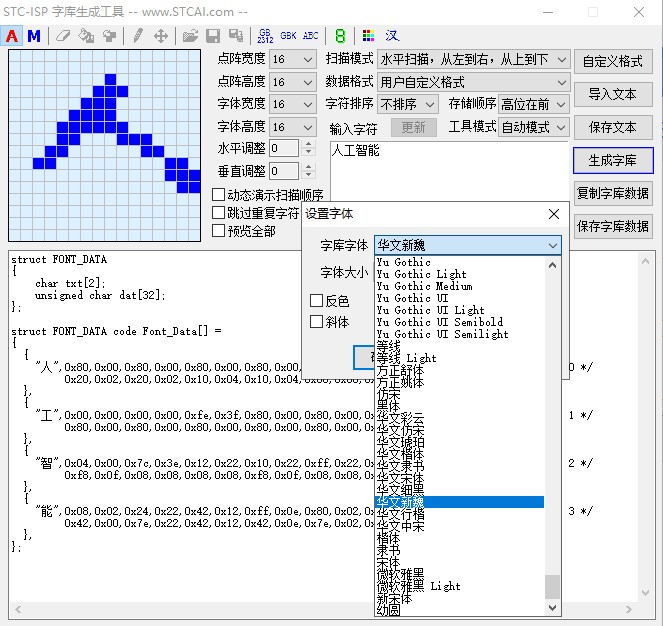Choose the paint bucket fill tool
The height and width of the screenshot is (626, 663).
pyautogui.click(x=86, y=36)
